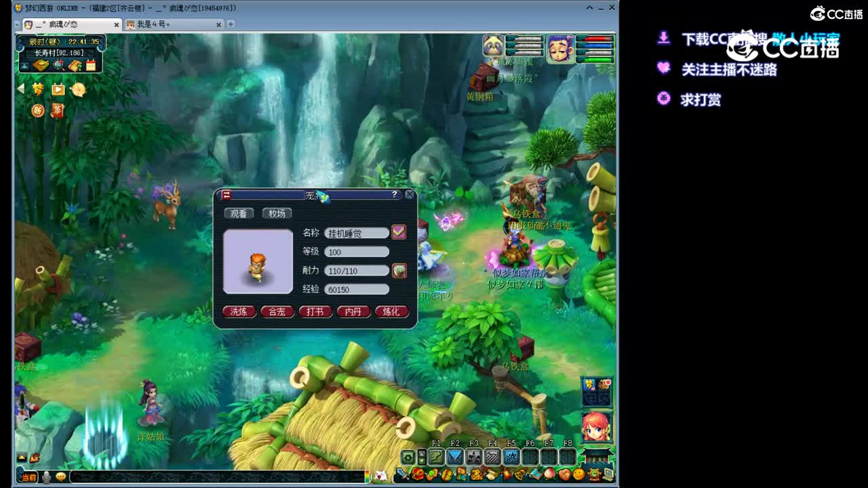Click the round 新 icon
The width and height of the screenshot is (868, 488).
point(38,110)
